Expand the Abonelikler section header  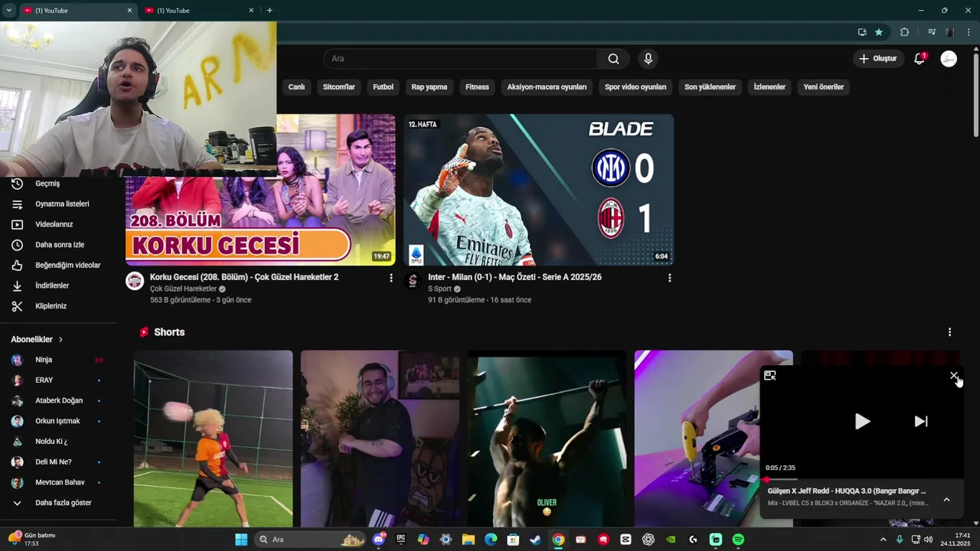tap(37, 339)
